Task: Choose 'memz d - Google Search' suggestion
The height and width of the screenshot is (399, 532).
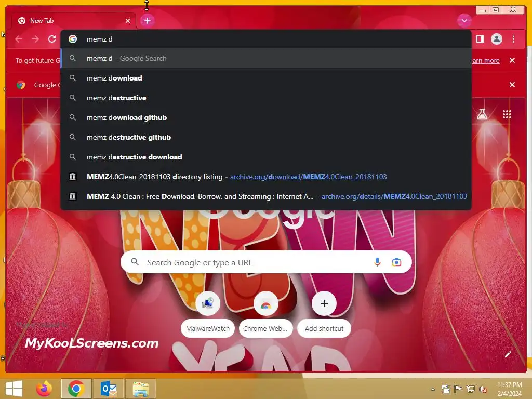Action: coord(266,58)
